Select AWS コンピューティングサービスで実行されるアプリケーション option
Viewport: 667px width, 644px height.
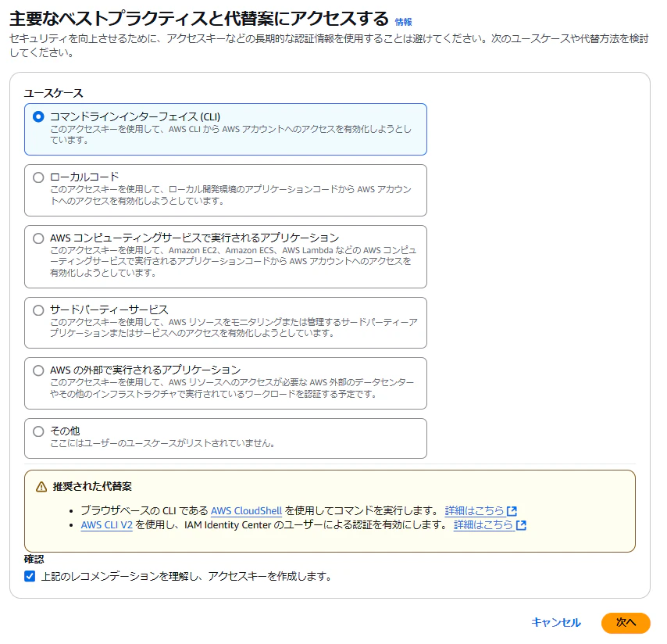pyautogui.click(x=38, y=238)
